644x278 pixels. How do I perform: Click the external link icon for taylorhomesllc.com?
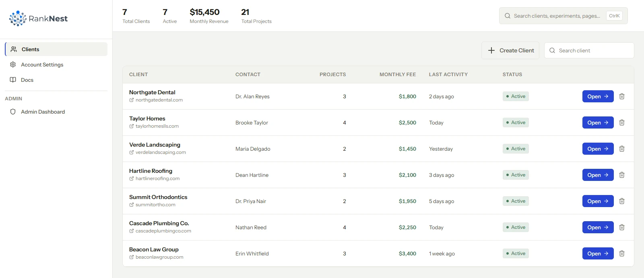[x=132, y=126]
